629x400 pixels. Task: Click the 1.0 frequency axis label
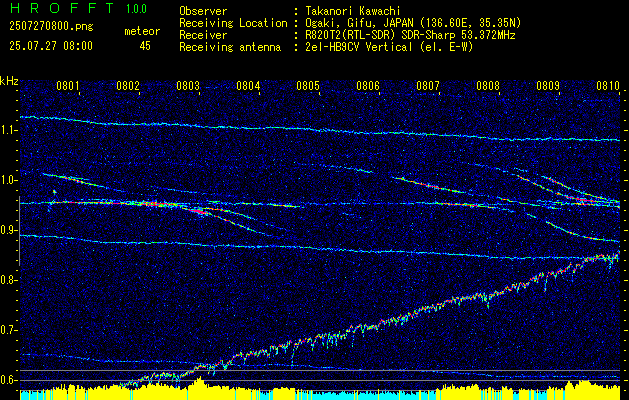point(8,181)
